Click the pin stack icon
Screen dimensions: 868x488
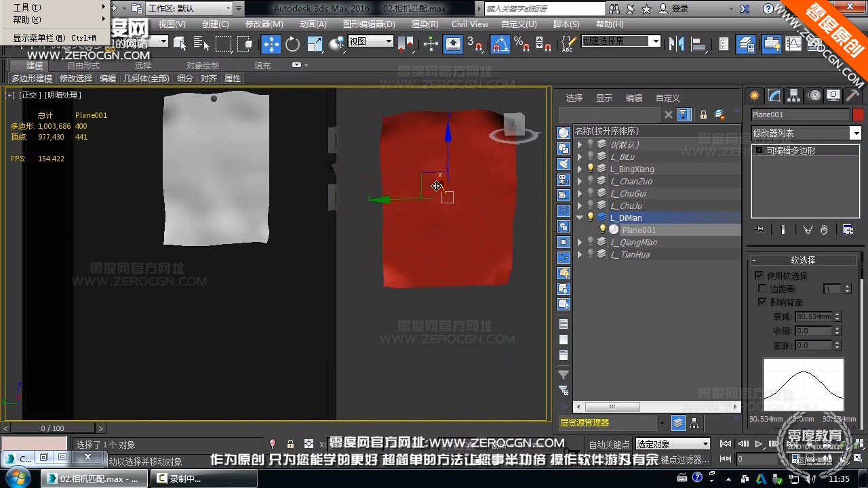pyautogui.click(x=759, y=230)
